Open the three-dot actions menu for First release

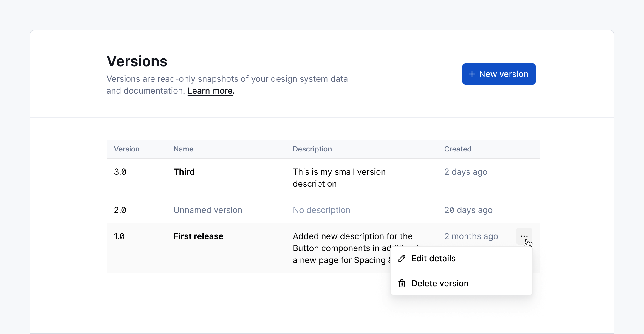point(524,236)
